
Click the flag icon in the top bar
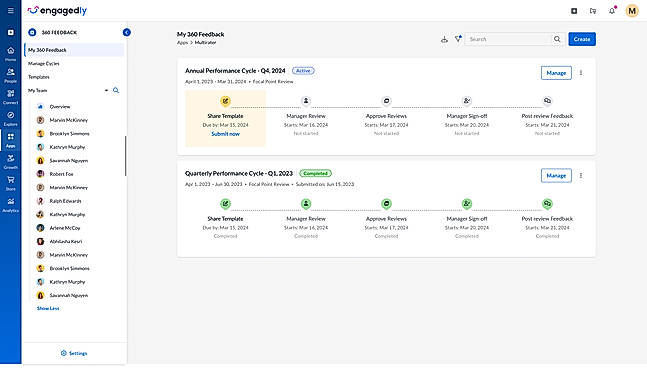point(593,11)
